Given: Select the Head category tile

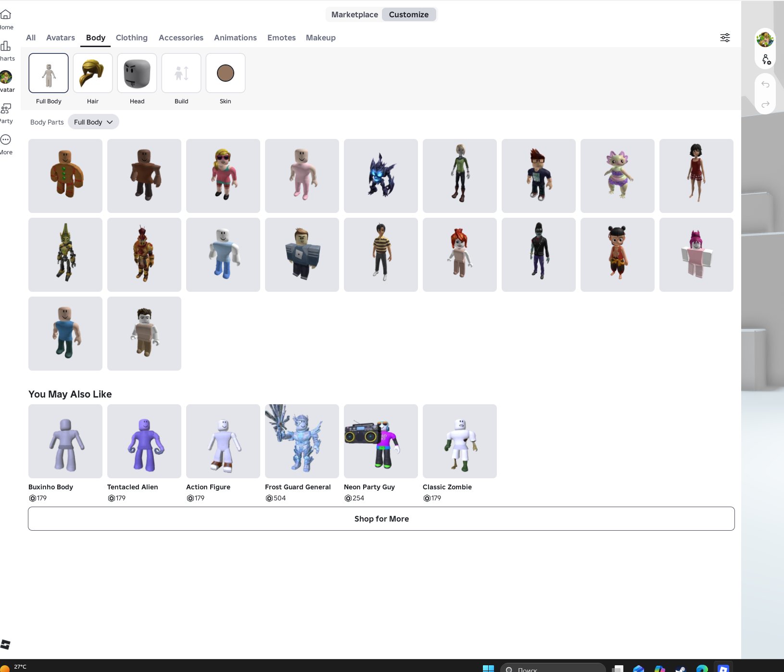Looking at the screenshot, I should point(137,73).
